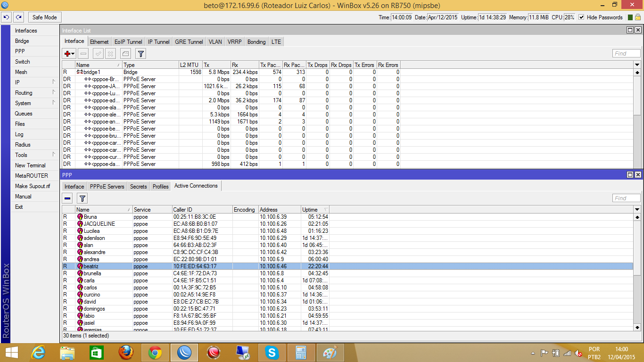Expand the Routing submenu in sidebar

point(54,92)
